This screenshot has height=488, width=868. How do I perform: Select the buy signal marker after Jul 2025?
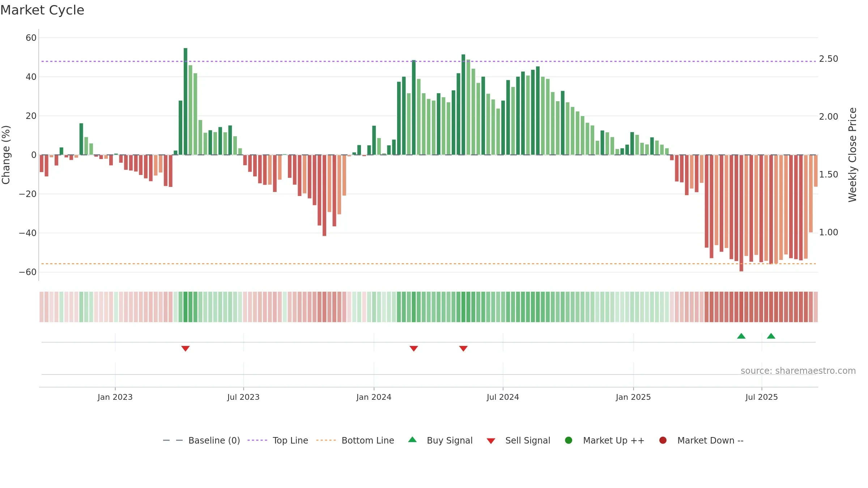pyautogui.click(x=771, y=336)
